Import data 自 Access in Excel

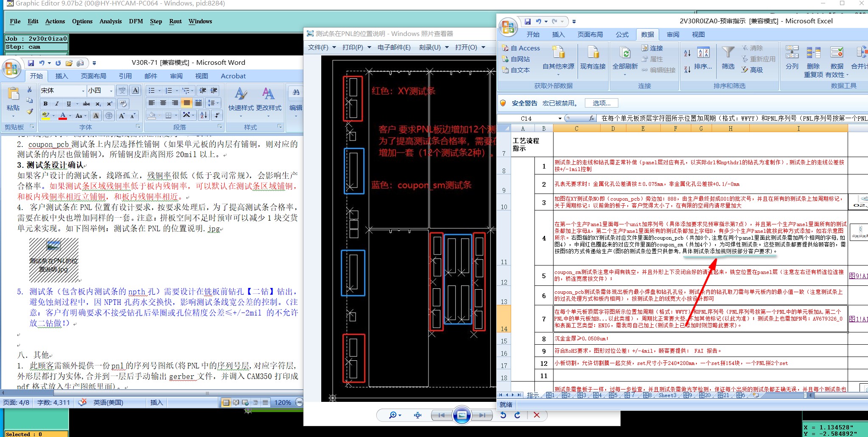(x=521, y=48)
